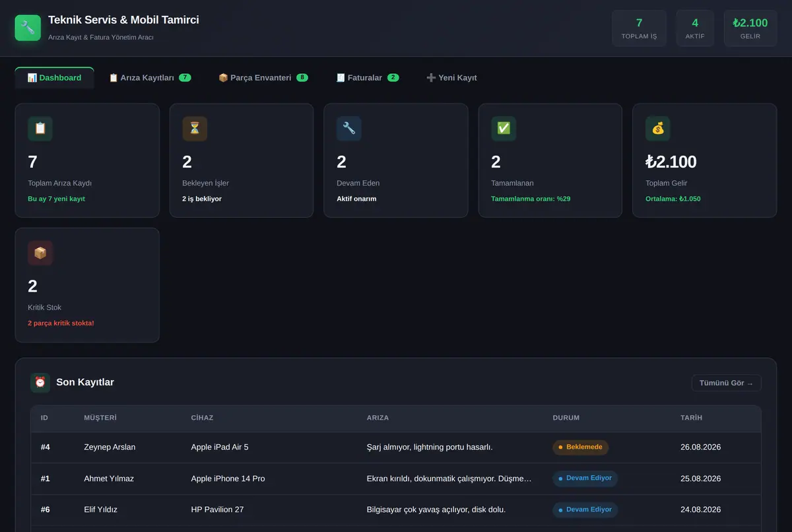This screenshot has height=532, width=792.
Task: Select record ID #6 in the table
Action: pos(46,510)
